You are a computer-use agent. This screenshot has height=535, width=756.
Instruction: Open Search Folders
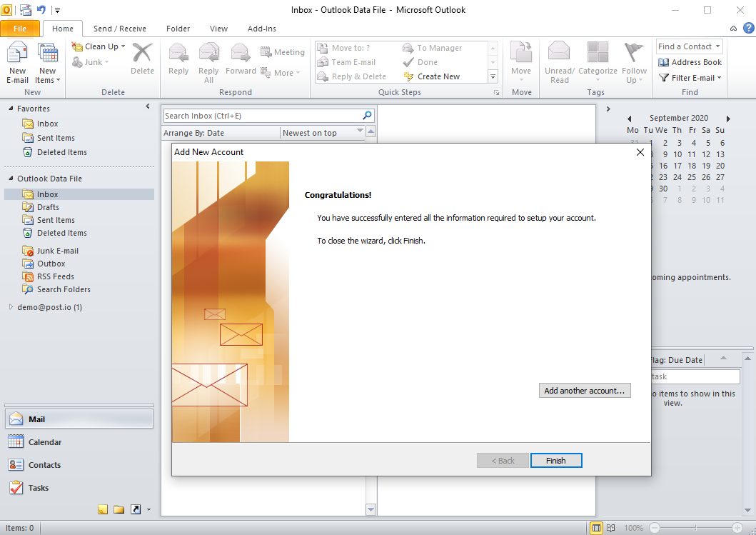pos(64,289)
